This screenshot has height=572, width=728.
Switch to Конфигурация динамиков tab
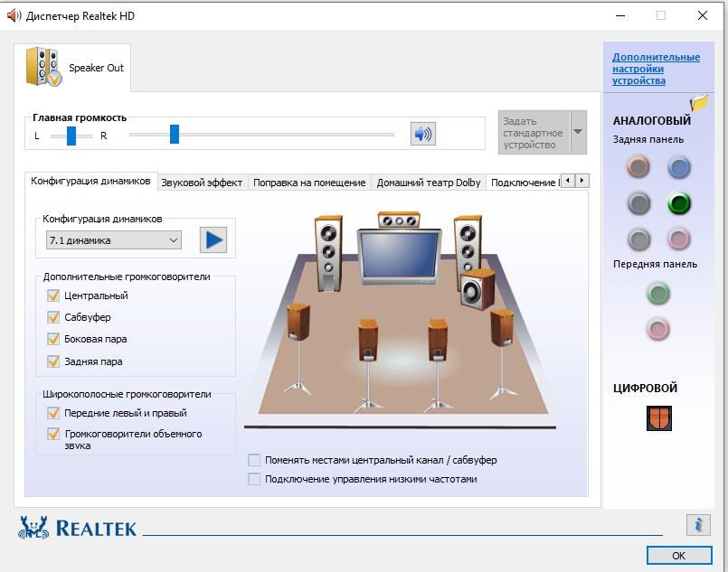(90, 181)
